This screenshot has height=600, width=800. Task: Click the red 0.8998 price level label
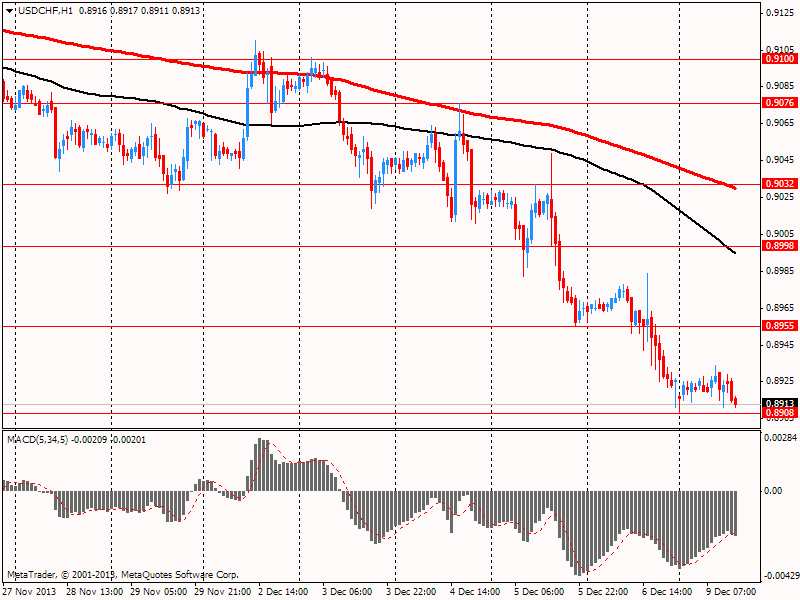pos(780,246)
